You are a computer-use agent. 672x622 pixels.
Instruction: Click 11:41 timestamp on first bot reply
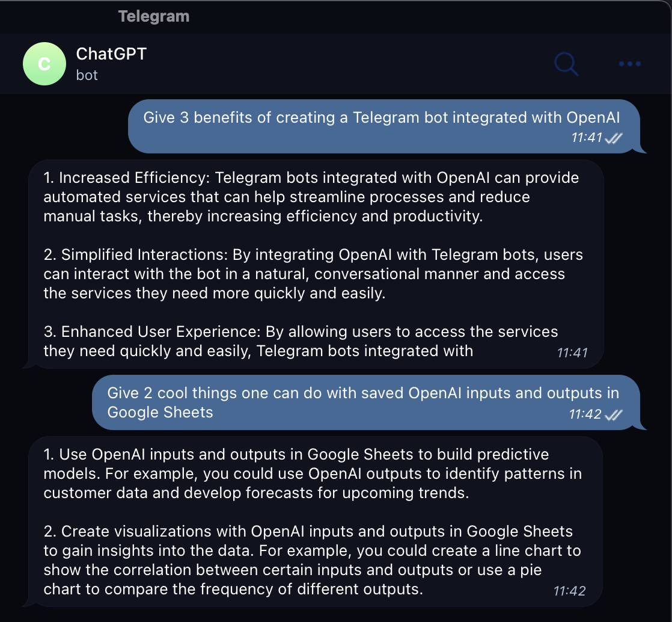572,353
